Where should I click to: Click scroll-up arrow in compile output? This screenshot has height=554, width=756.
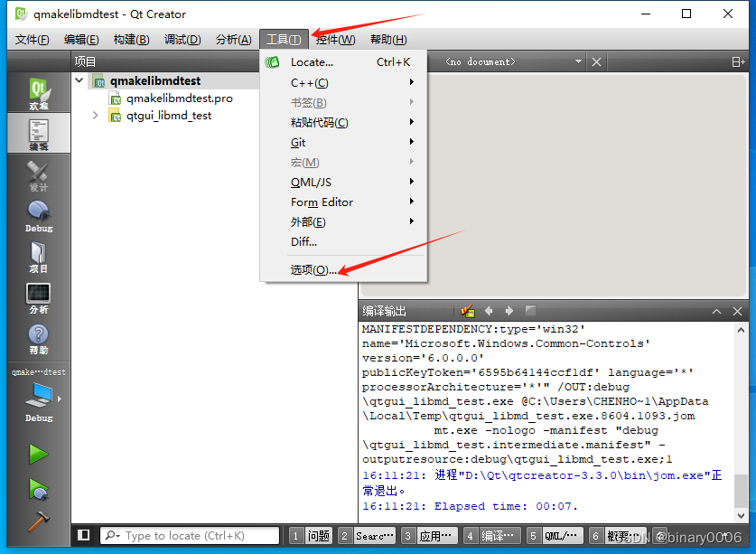[741, 330]
